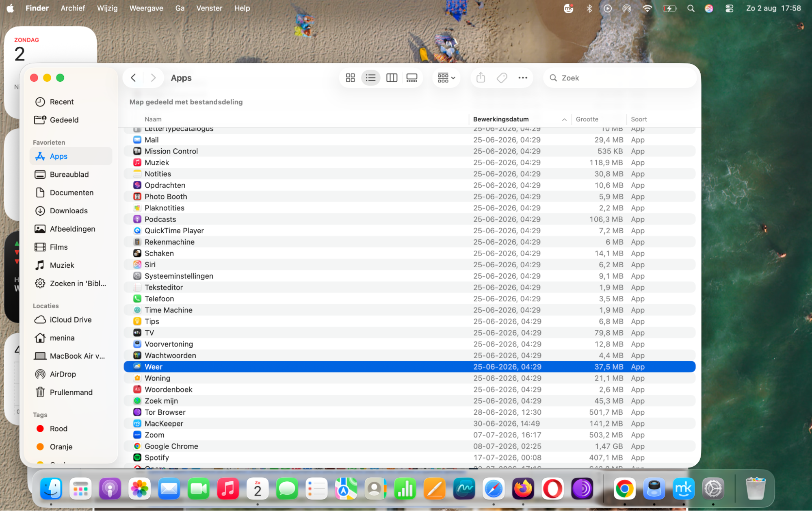Open System Settings gear in Dock
812x511 pixels.
pyautogui.click(x=713, y=489)
